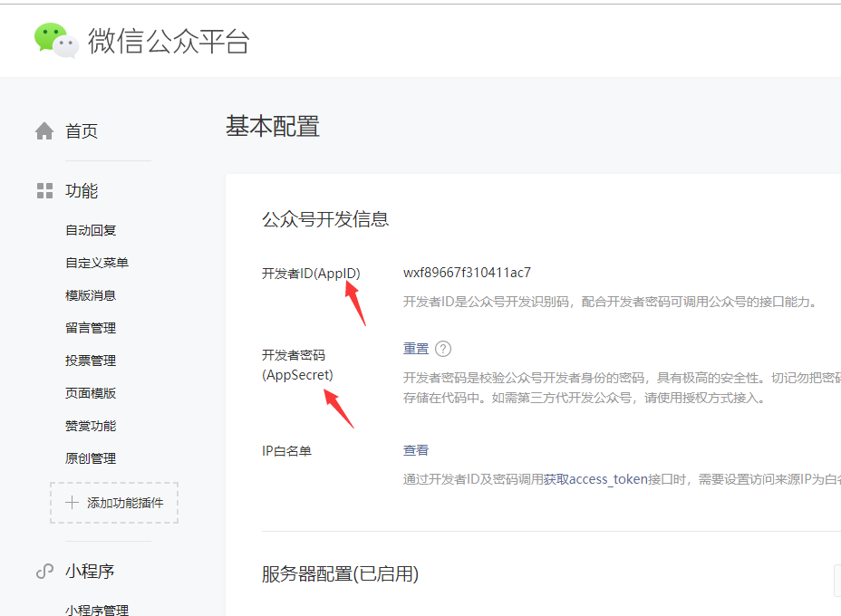Viewport: 841px width, 616px height.
Task: Go to 模版消息 page
Action: 91,295
